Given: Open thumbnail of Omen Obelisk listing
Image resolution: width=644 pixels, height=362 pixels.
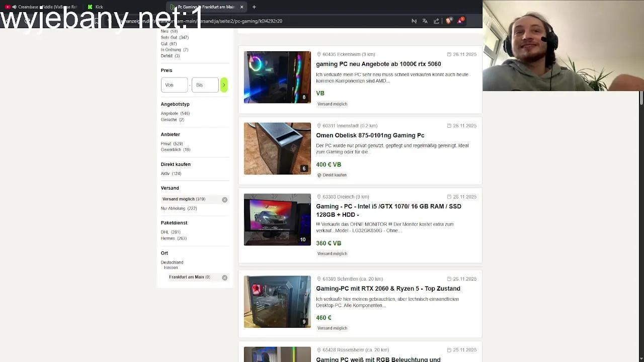Looking at the screenshot, I should (277, 149).
